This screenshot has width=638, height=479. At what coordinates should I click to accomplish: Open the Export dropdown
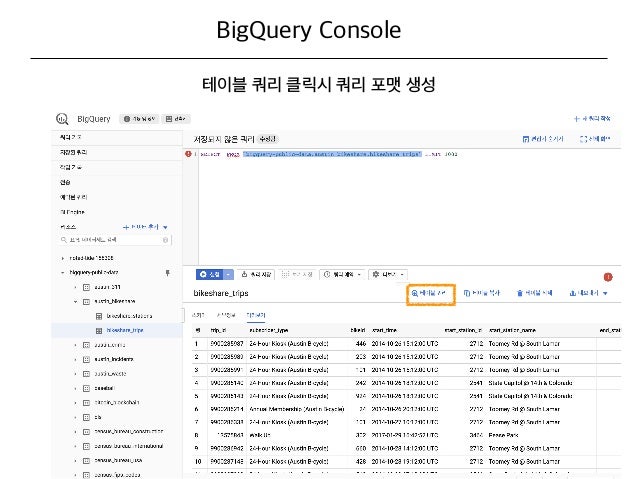(588, 293)
